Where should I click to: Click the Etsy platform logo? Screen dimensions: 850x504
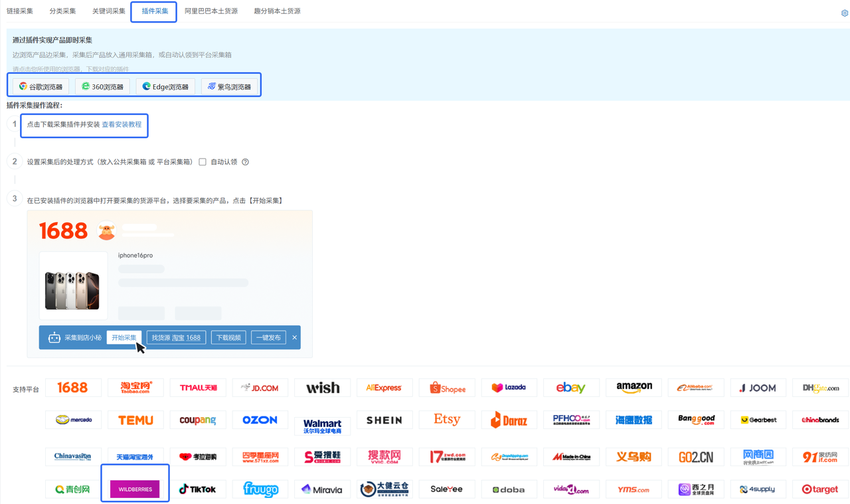pyautogui.click(x=447, y=420)
